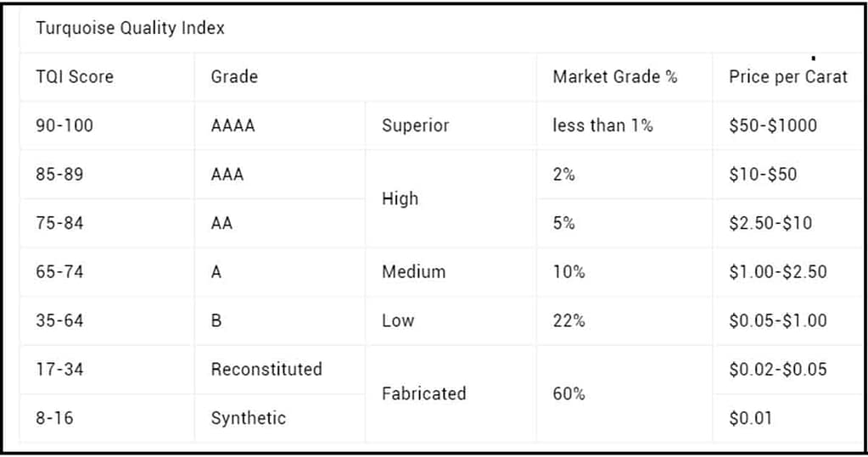Select the 65-74 score cell
The image size is (868, 457).
tap(59, 272)
